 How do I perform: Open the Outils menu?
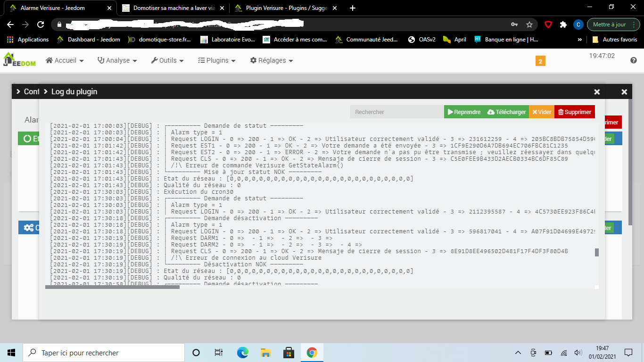tap(167, 60)
